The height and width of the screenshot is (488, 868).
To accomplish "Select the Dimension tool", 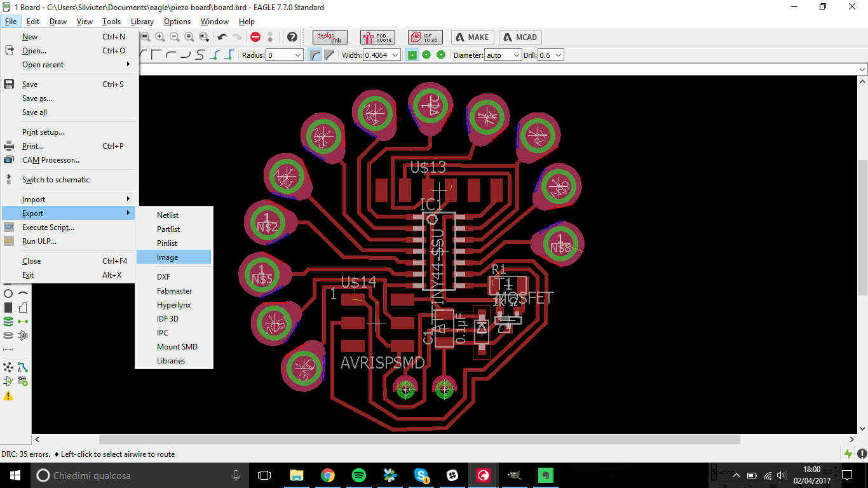I will [x=8, y=349].
